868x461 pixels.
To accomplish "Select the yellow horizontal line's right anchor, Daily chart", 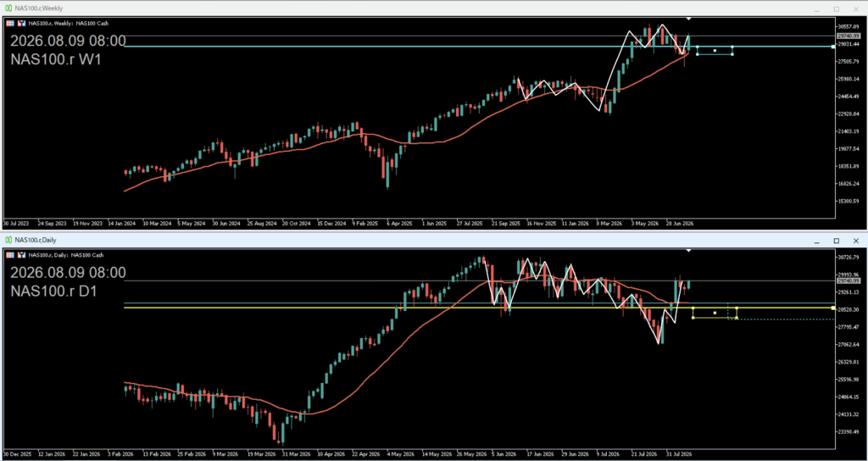I will 833,308.
